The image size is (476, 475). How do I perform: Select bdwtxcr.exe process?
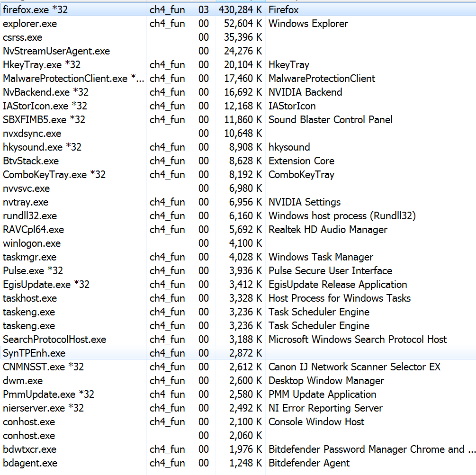point(29,449)
